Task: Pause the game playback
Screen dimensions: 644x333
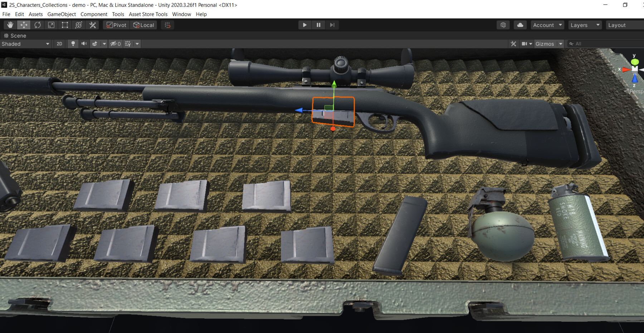Action: (x=318, y=25)
